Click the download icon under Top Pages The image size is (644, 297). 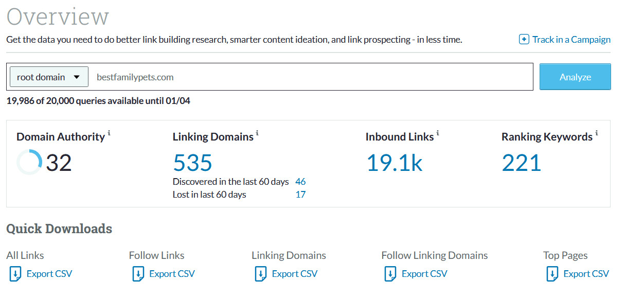point(552,274)
